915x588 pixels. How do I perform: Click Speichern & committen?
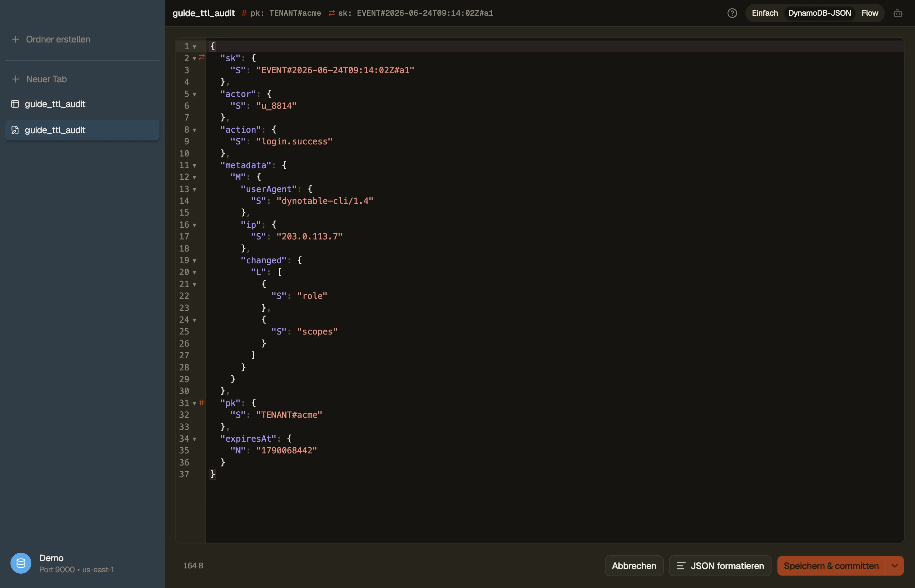[x=831, y=566]
